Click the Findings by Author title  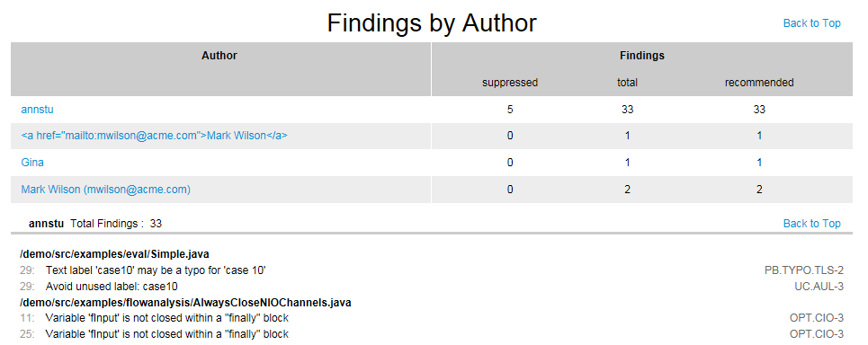tap(432, 23)
